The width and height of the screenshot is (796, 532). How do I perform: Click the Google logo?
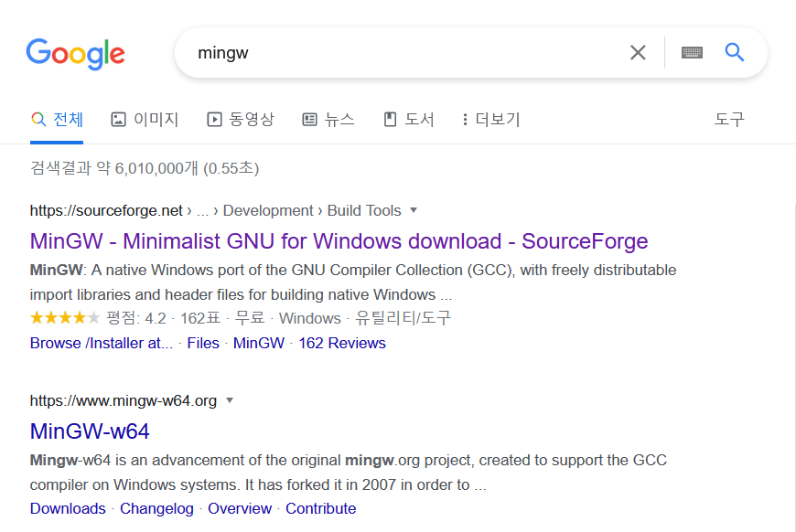coord(75,54)
